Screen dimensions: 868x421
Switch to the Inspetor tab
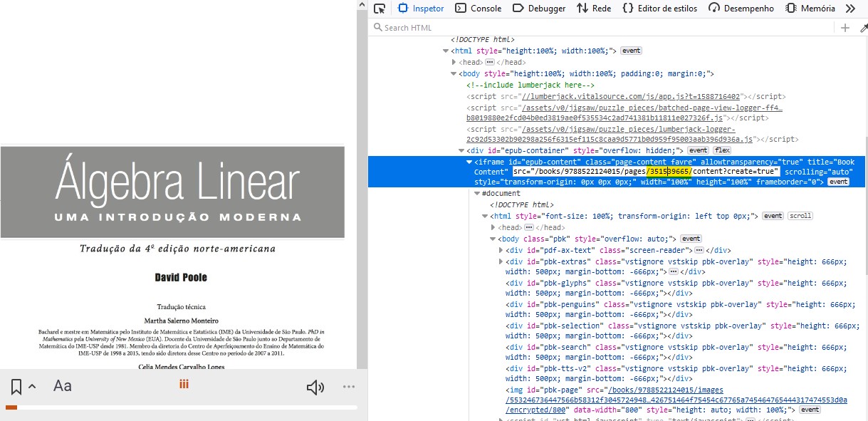point(421,9)
